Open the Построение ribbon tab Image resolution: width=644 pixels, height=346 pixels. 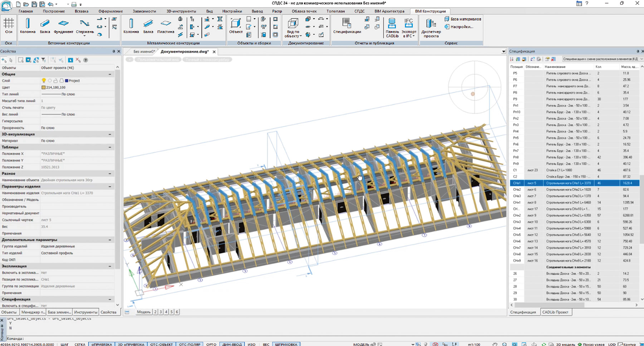(54, 11)
